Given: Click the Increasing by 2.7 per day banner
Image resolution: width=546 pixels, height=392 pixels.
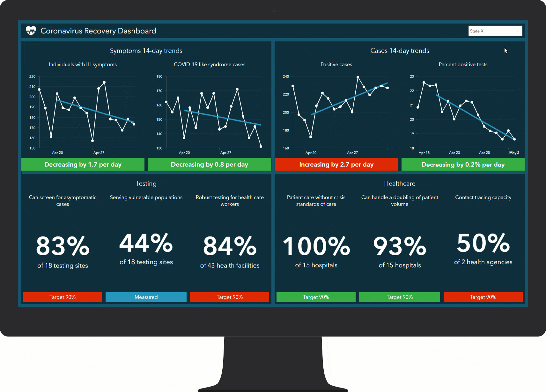Looking at the screenshot, I should click(336, 164).
